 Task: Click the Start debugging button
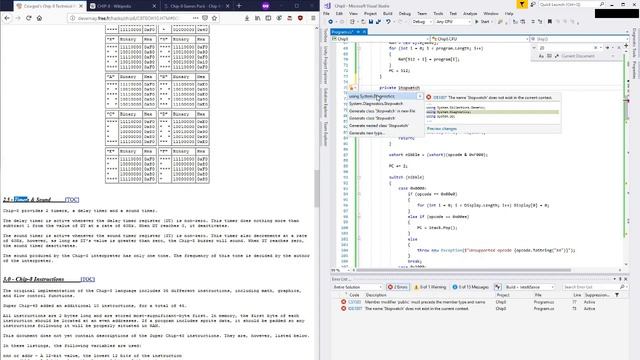[482, 22]
